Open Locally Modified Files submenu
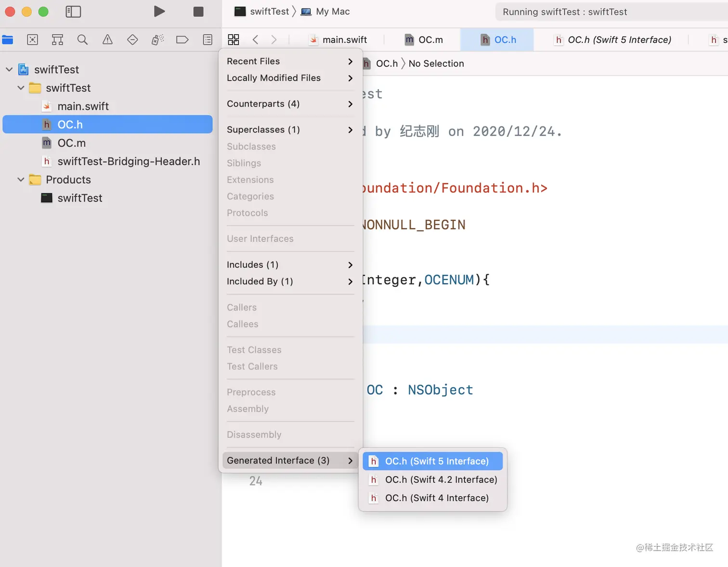 pos(290,78)
